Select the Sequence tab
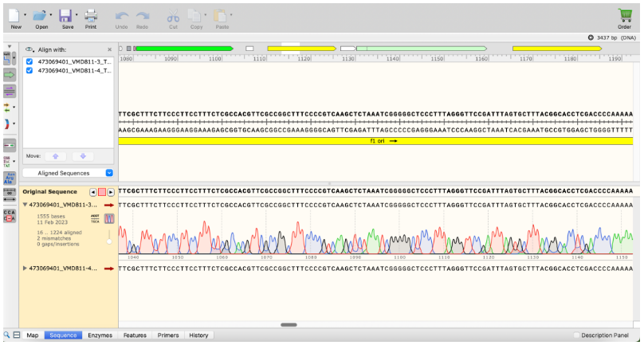Image resolution: width=644 pixels, height=345 pixels. [63, 335]
